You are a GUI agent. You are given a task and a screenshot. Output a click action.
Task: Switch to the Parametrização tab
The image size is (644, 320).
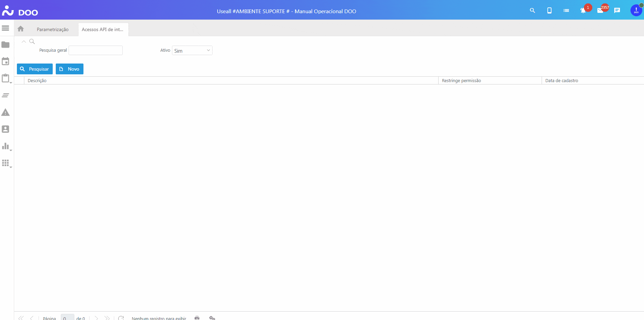click(52, 29)
